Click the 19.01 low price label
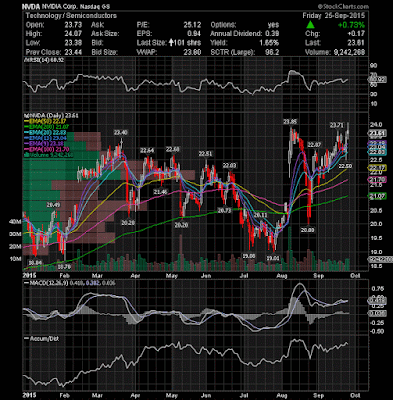 coord(272,258)
